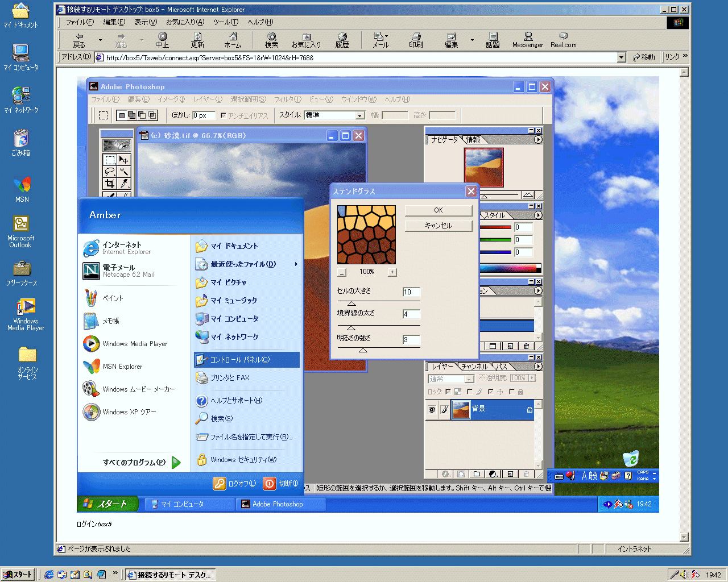This screenshot has width=728, height=582.
Task: Choose the Subtract from Selection mode icon
Action: (142, 115)
